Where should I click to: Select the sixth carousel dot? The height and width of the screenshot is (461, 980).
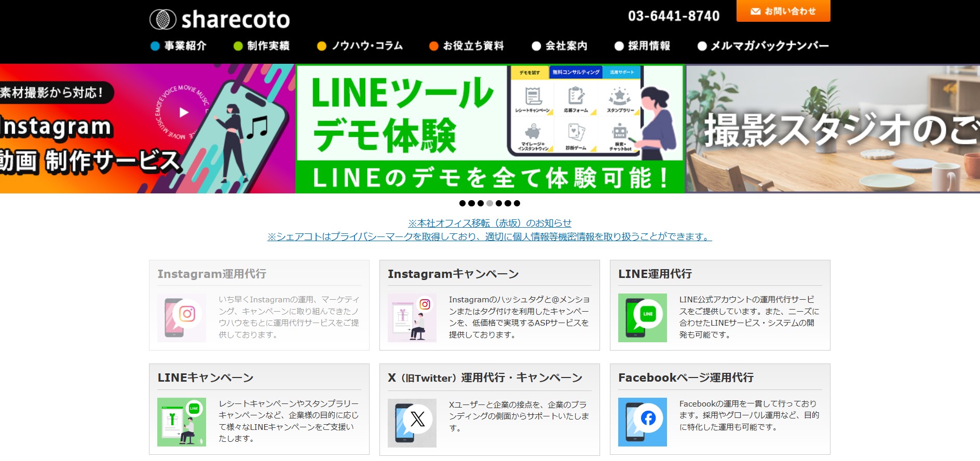[508, 203]
